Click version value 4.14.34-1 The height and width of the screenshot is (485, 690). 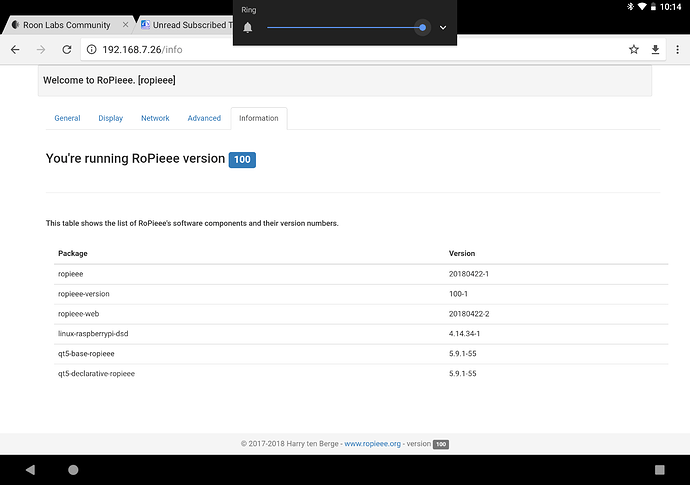464,334
